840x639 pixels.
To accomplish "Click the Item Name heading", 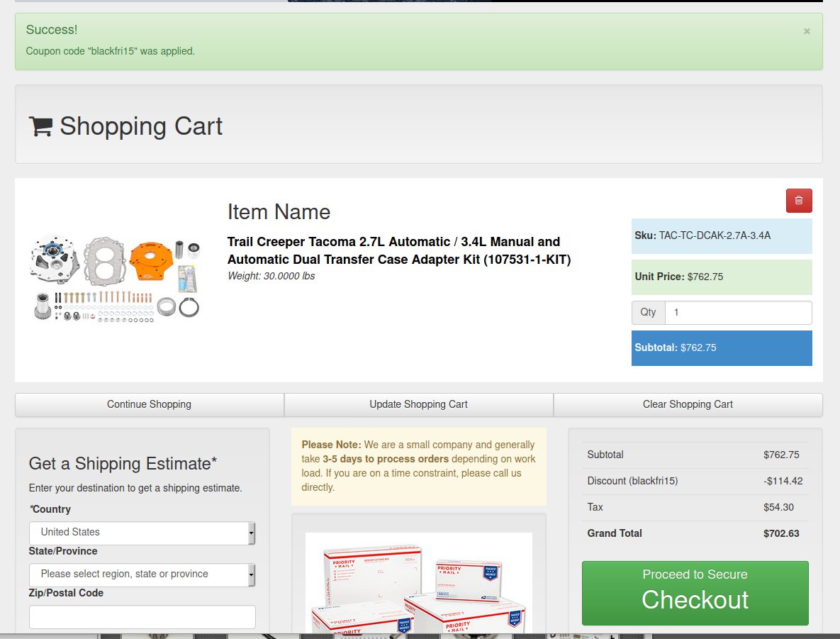I will pyautogui.click(x=279, y=212).
